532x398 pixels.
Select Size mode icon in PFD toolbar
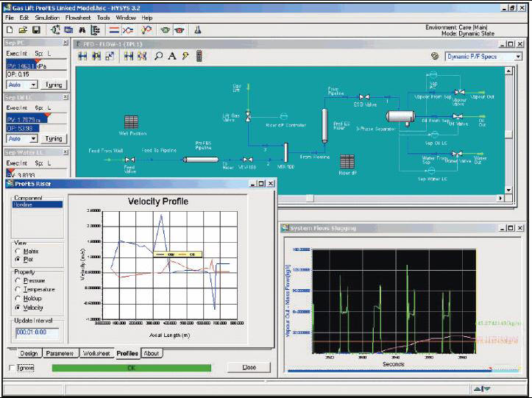point(110,57)
